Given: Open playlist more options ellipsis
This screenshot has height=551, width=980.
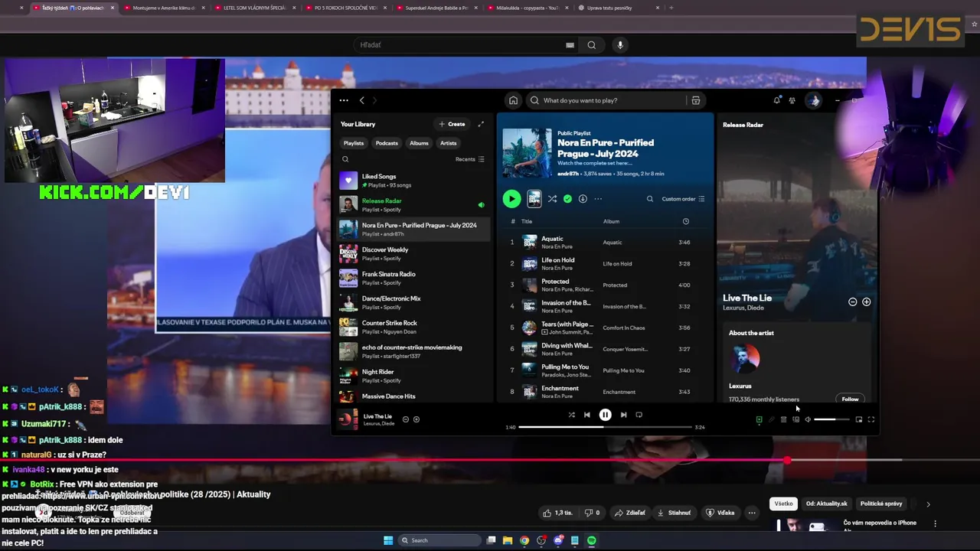Looking at the screenshot, I should click(x=598, y=199).
